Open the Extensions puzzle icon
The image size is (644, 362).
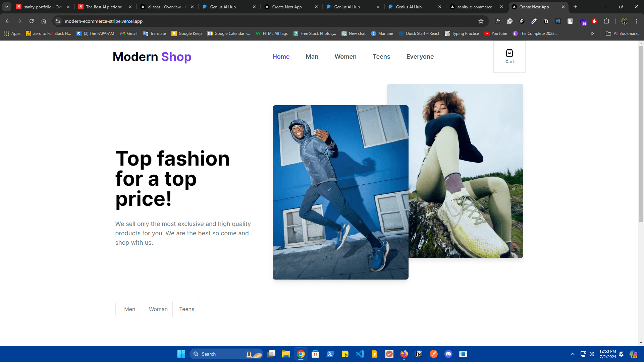[606, 21]
